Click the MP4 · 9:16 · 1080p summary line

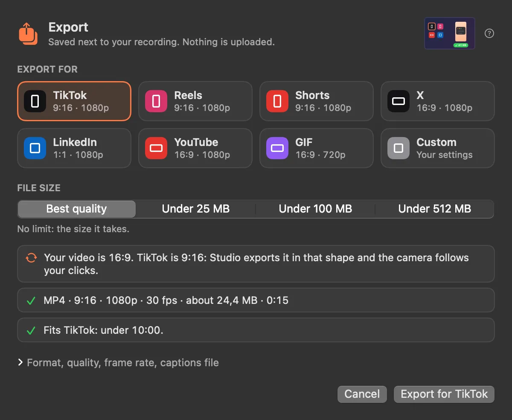[x=256, y=300]
